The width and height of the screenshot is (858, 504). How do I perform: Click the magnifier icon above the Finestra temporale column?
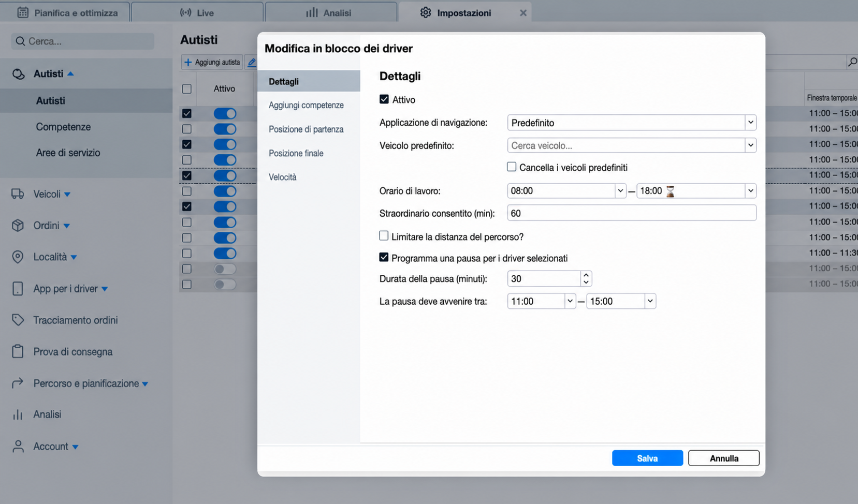(852, 62)
